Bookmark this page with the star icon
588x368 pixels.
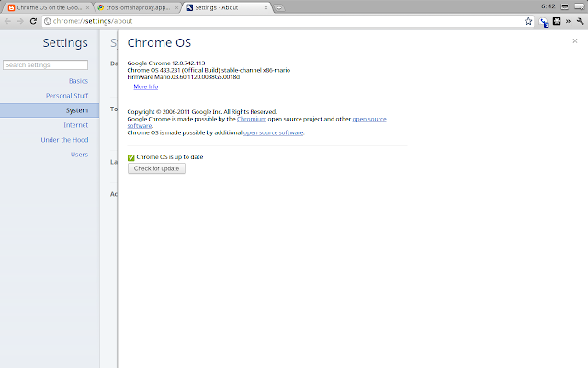coord(528,21)
